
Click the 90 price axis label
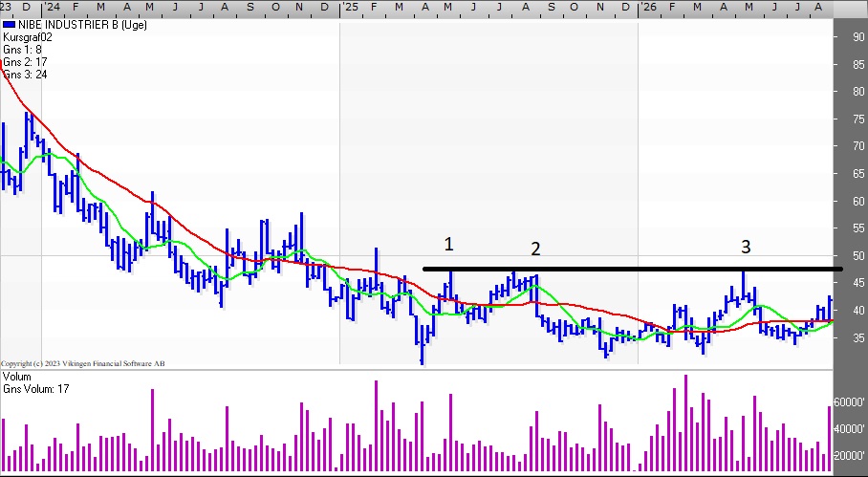point(858,37)
